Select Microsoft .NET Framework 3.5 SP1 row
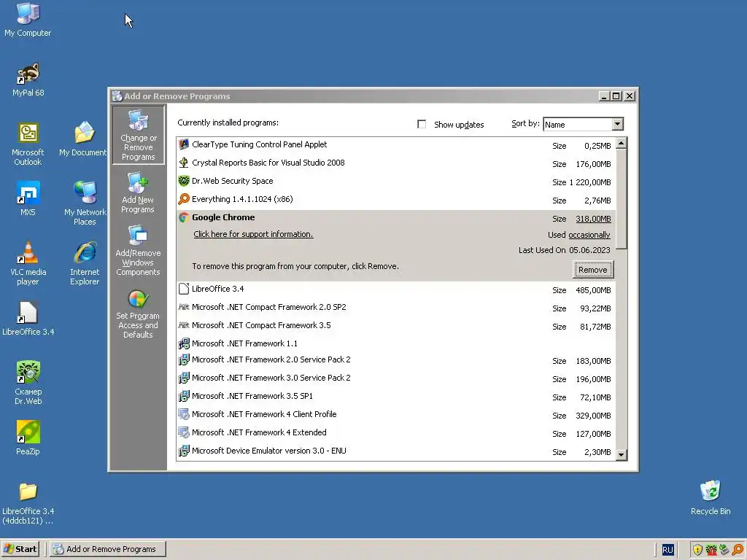The height and width of the screenshot is (560, 747). [396, 396]
